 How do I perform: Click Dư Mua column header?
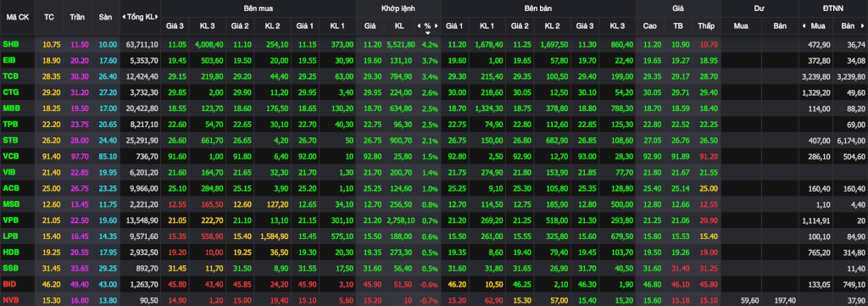(741, 26)
